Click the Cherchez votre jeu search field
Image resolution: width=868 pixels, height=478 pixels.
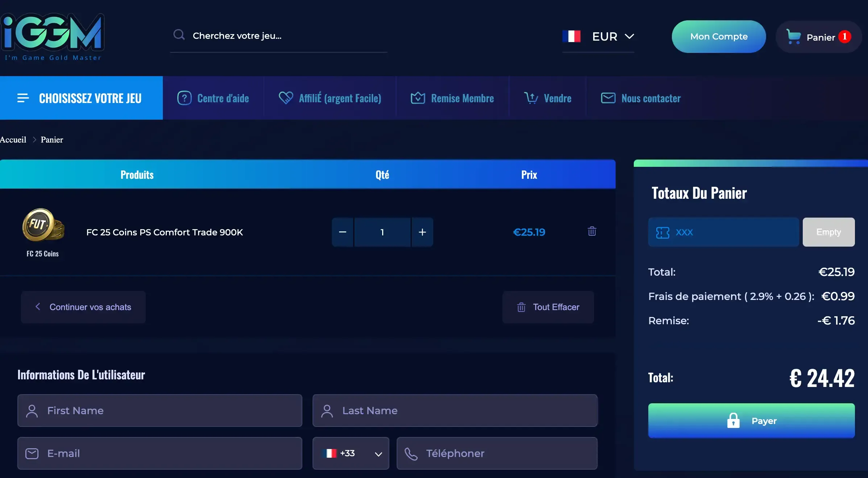click(x=278, y=36)
